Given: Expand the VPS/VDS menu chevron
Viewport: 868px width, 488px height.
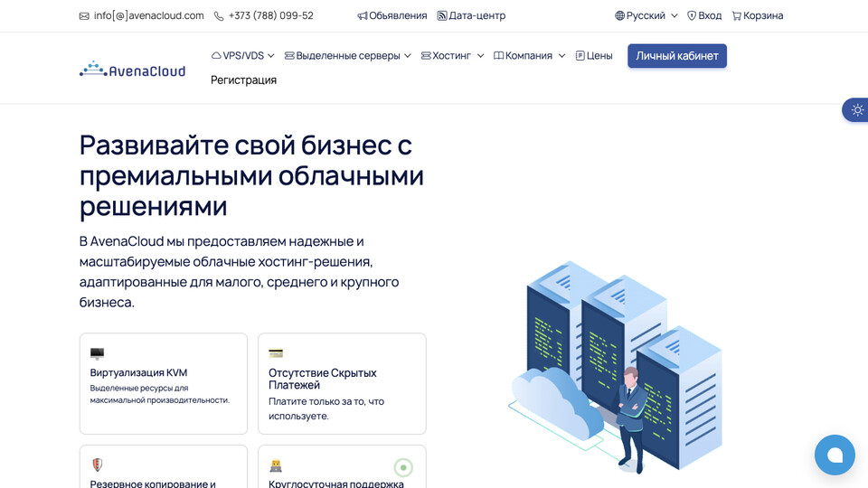Looking at the screenshot, I should pyautogui.click(x=270, y=56).
